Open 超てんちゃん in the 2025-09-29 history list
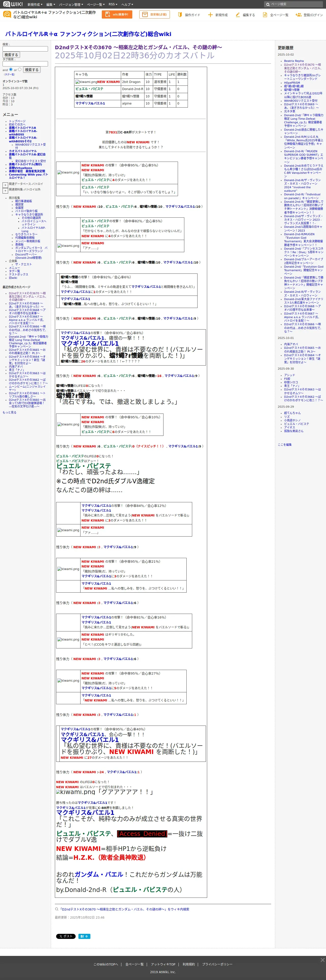Image resolution: width=326 pixels, height=980 pixels. (x=292, y=413)
